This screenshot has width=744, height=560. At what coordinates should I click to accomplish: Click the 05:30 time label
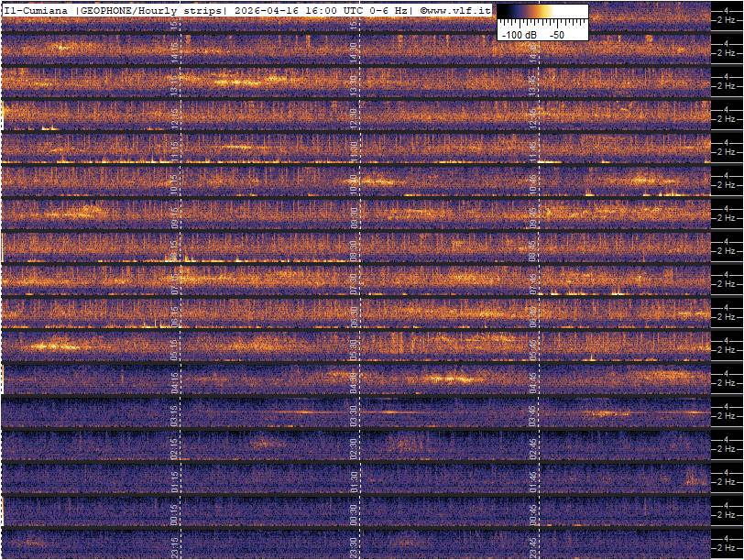click(354, 348)
